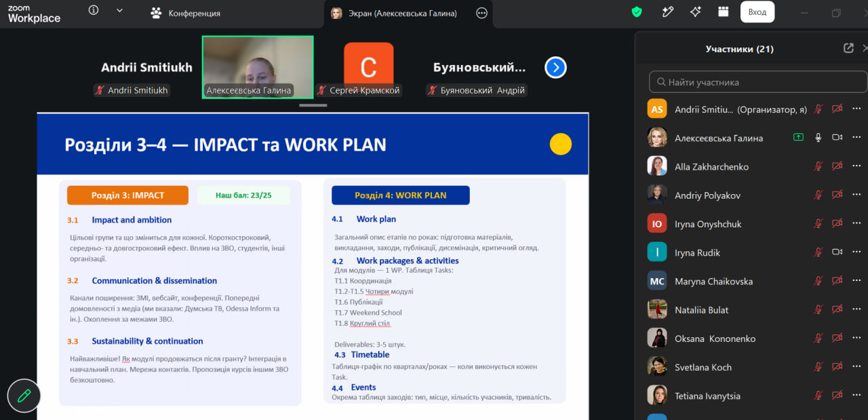Viewport: 868px width, 420px height.
Task: Toggle microphone for Алексеєвська Галина
Action: [x=818, y=138]
